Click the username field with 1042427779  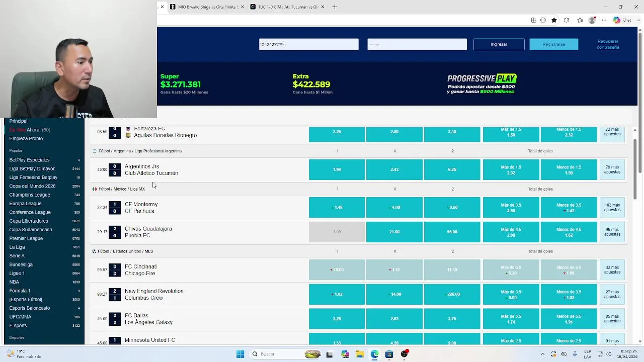coord(309,44)
